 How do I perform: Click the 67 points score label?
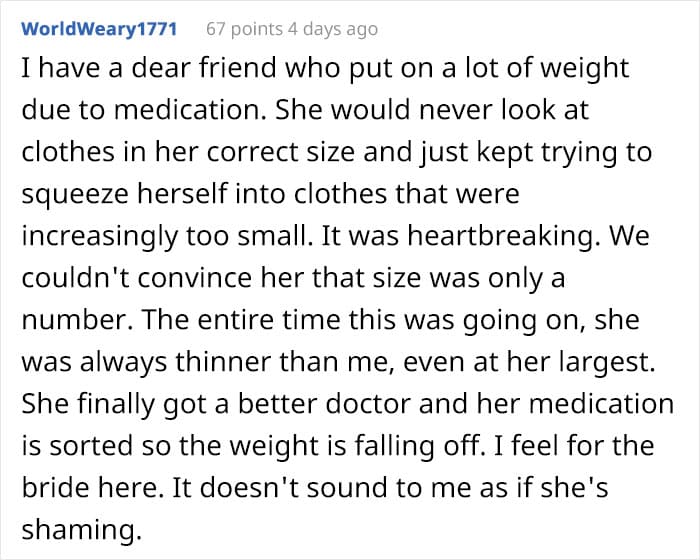244,29
